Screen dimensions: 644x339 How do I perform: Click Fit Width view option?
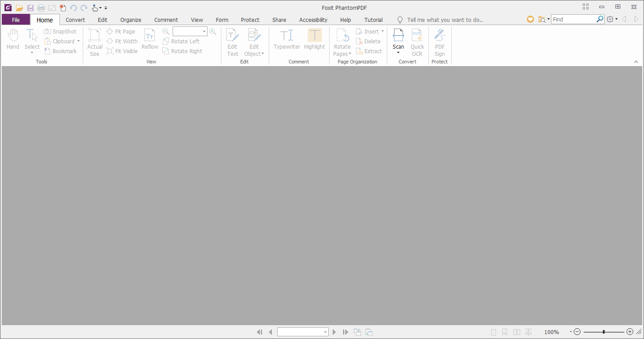(122, 42)
